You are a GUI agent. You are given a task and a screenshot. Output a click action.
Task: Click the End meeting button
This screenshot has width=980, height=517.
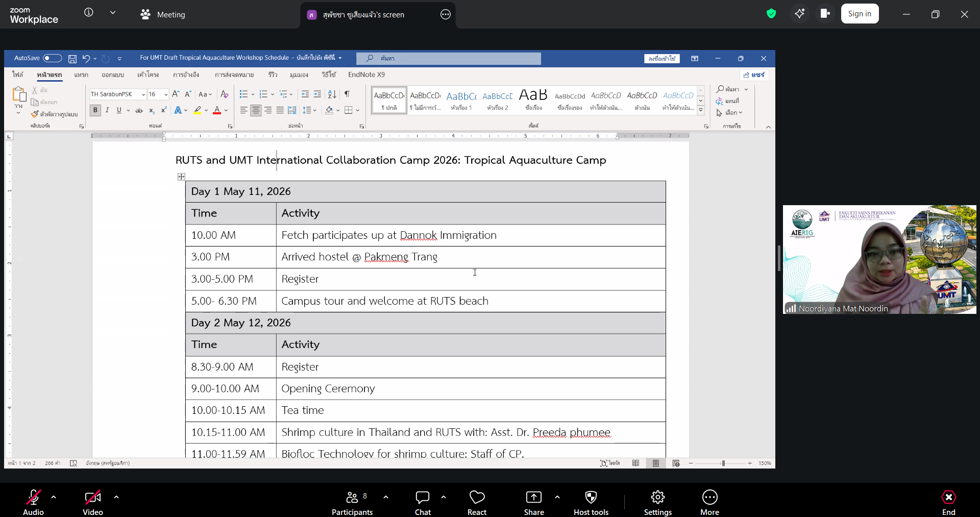948,503
